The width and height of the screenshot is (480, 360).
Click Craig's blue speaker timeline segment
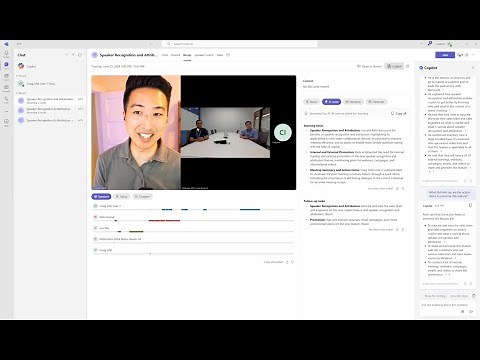coord(250,209)
